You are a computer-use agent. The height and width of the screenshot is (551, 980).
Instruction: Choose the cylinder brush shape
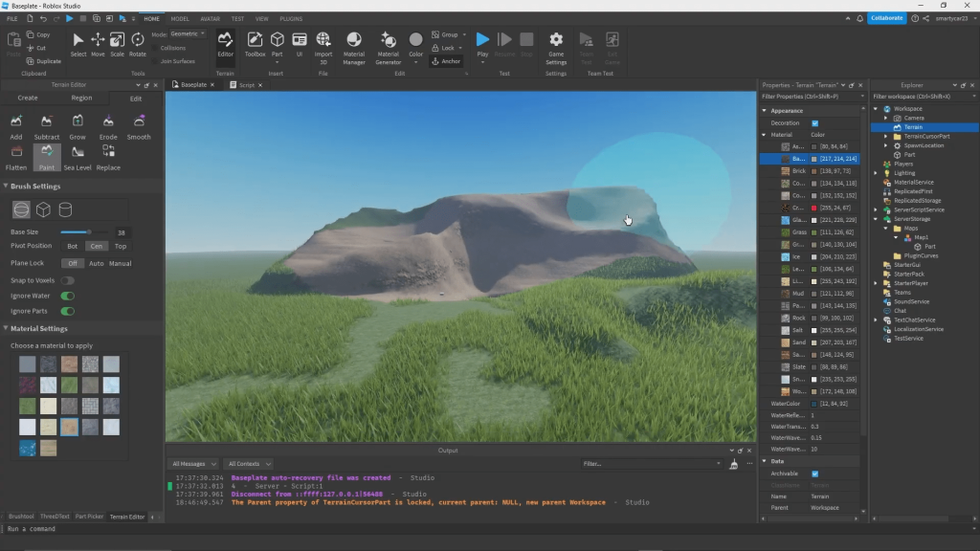pos(65,209)
